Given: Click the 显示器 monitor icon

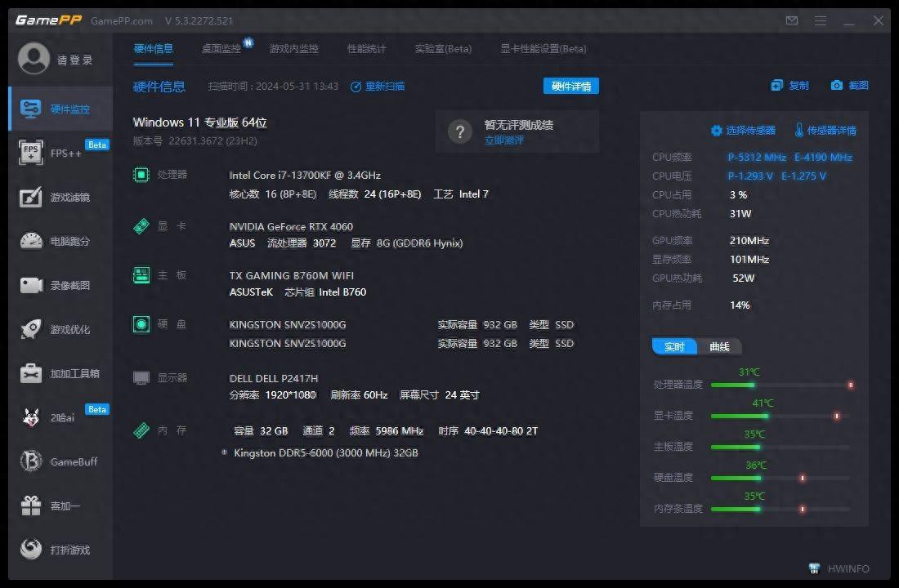Looking at the screenshot, I should 141,377.
